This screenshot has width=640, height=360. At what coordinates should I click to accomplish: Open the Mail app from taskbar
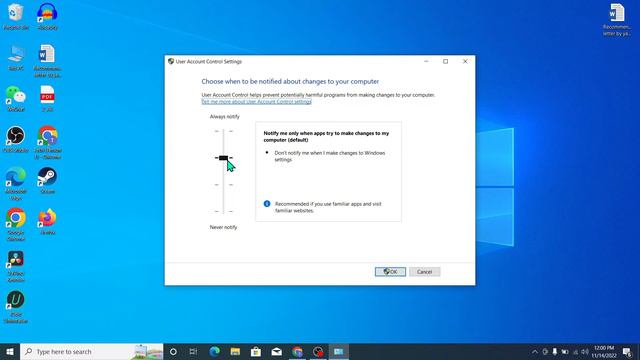click(277, 351)
